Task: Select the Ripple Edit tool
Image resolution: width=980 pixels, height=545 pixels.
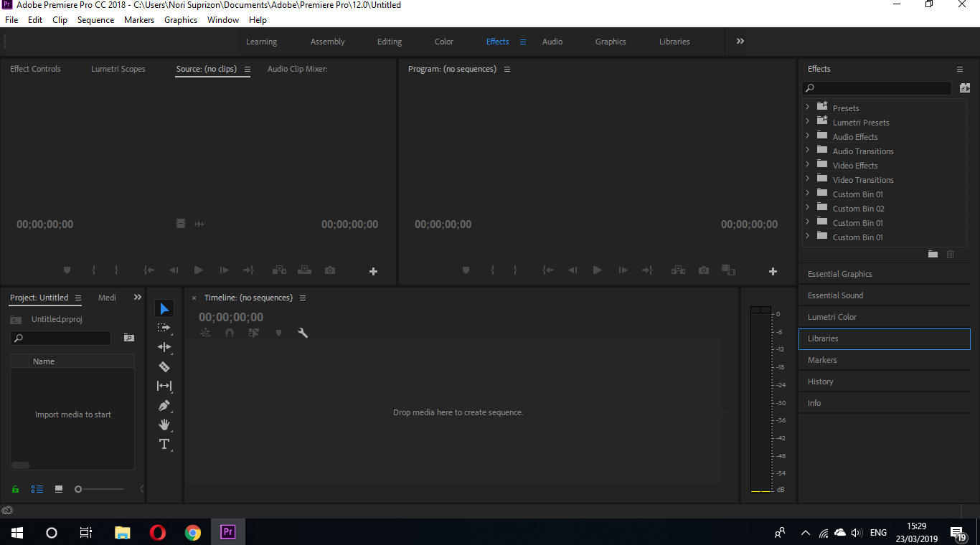Action: pos(164,347)
